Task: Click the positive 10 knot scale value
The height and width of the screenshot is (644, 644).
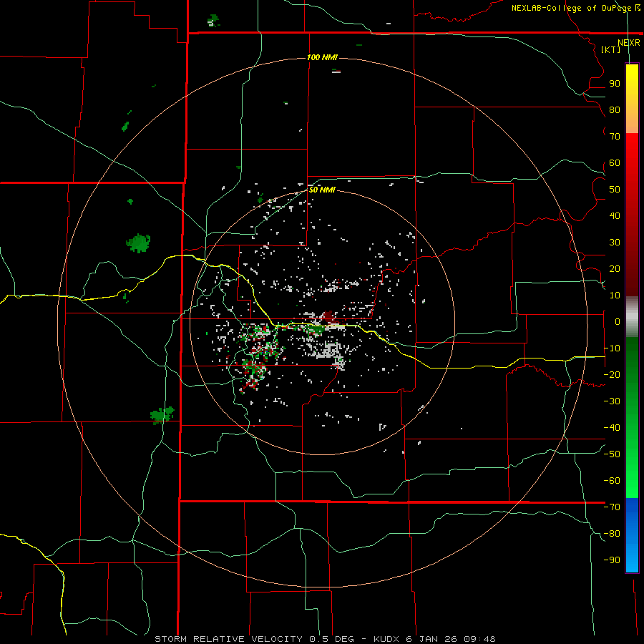Action: pos(615,296)
